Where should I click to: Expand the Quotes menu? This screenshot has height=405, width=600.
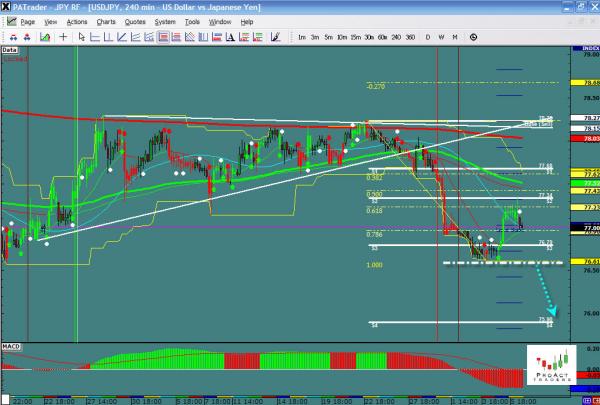tap(134, 20)
